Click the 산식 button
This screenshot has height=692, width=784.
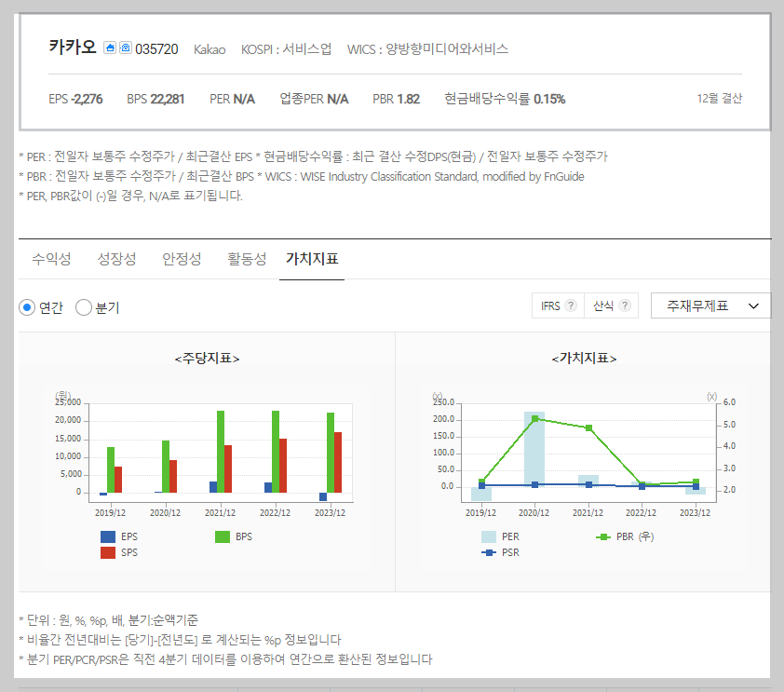(x=611, y=305)
